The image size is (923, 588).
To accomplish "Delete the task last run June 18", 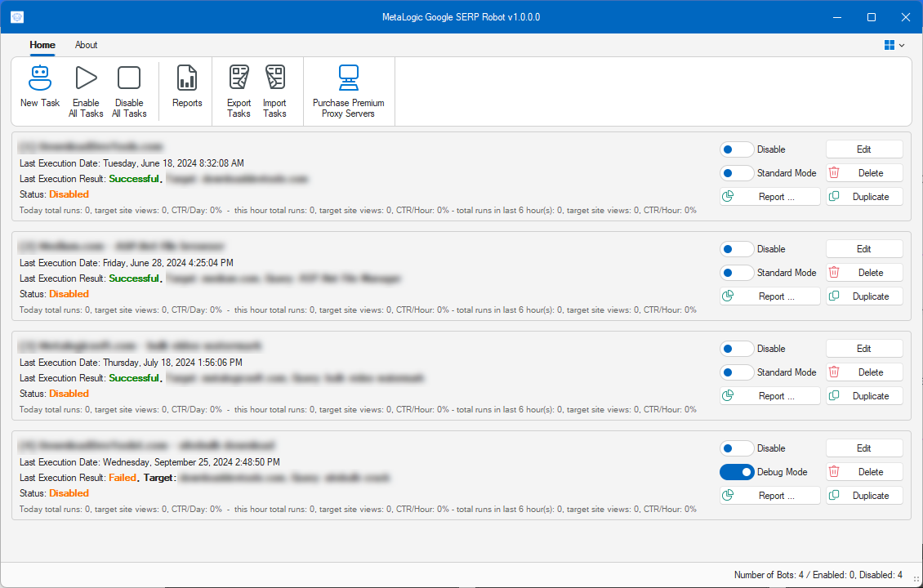I will pos(864,173).
